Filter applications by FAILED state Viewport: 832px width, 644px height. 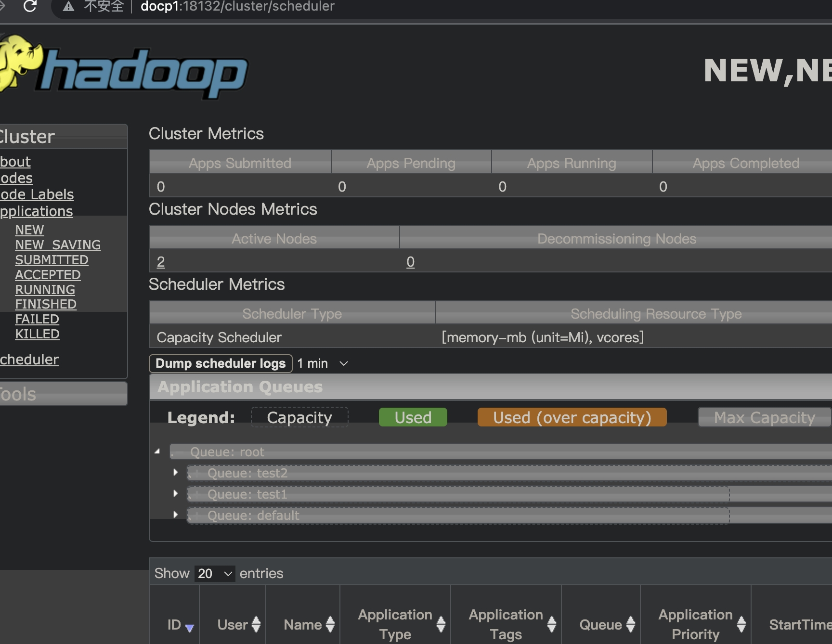(x=37, y=319)
